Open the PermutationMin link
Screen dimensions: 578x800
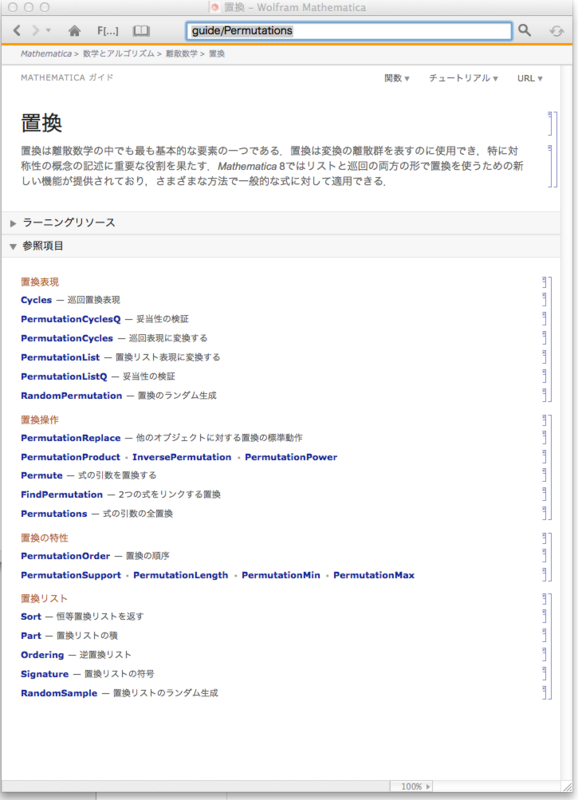point(281,575)
